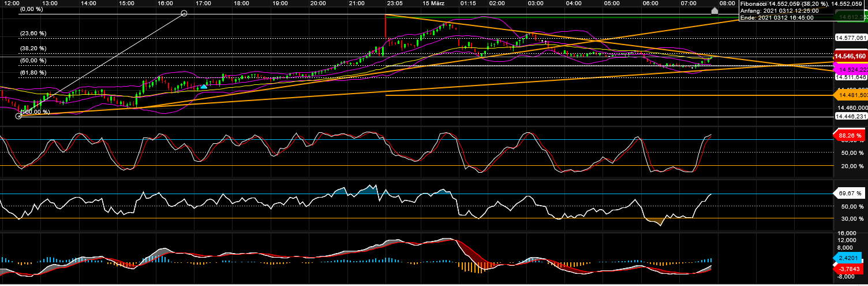Image resolution: width=868 pixels, height=286 pixels.
Task: Click the cyan triangle marker near 17:00
Action: 203,87
